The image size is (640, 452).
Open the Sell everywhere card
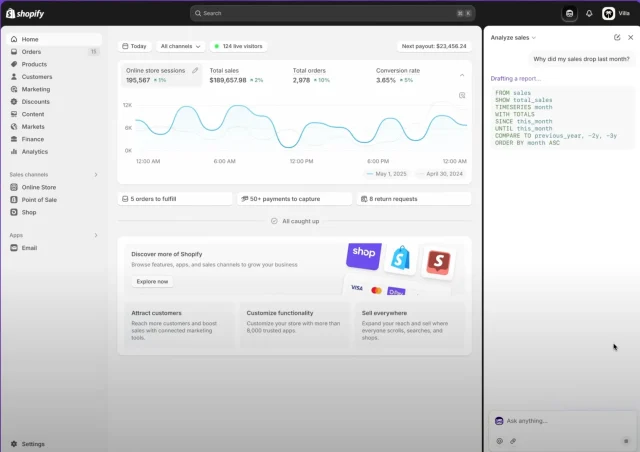coord(410,325)
